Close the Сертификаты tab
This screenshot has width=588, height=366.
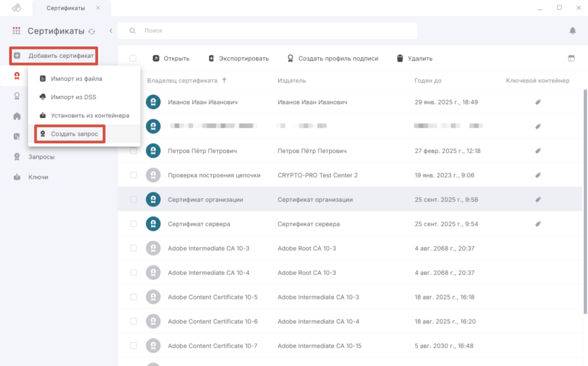click(x=98, y=8)
